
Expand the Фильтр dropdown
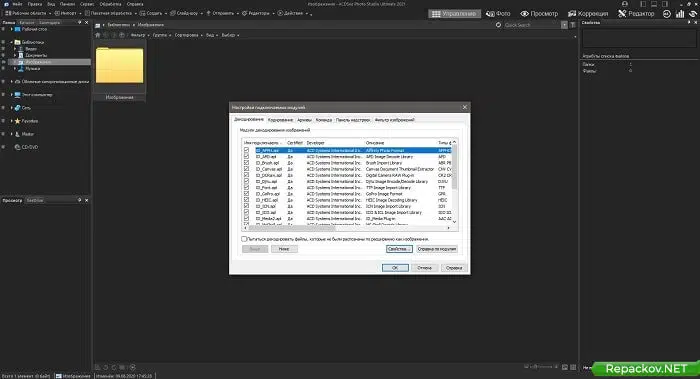coord(140,35)
